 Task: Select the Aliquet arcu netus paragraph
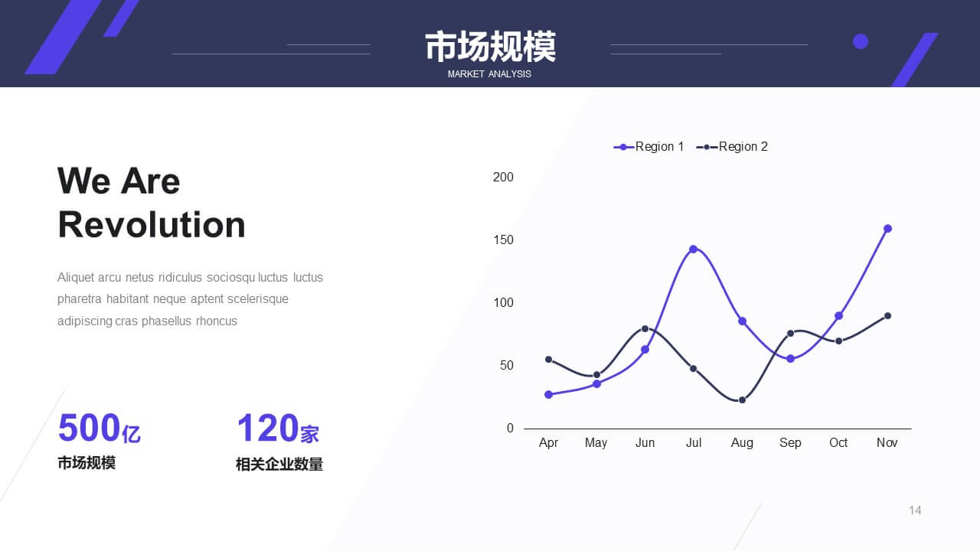(x=191, y=299)
